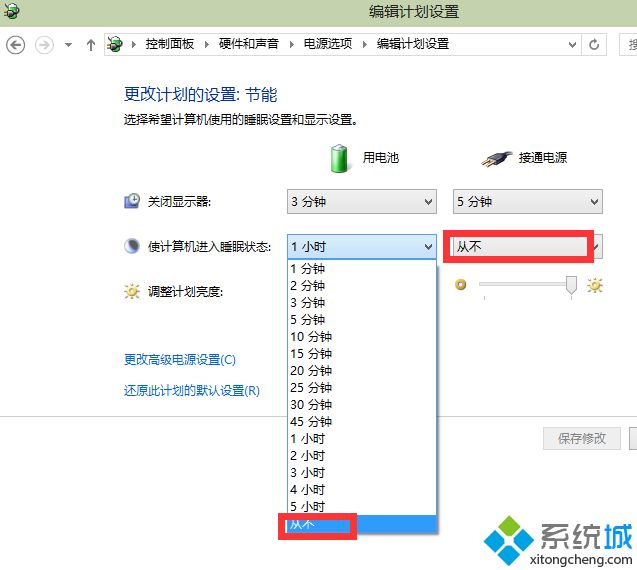The width and height of the screenshot is (637, 570).
Task: Click the forward navigation arrow
Action: click(44, 44)
